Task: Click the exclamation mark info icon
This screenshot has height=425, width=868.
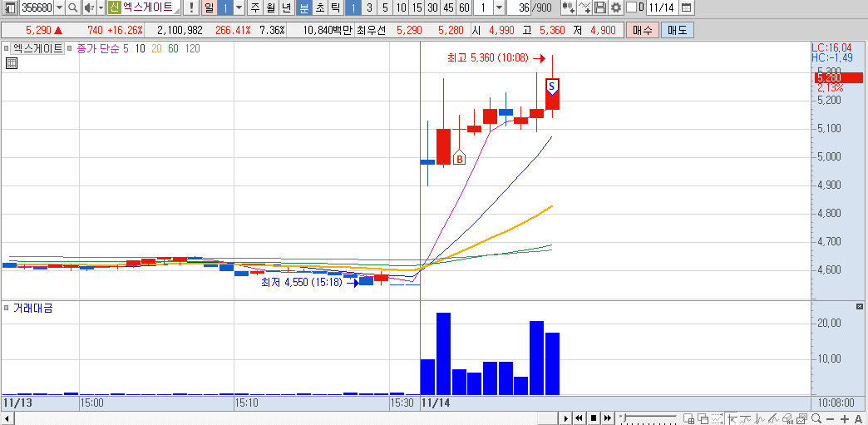Action: click(191, 7)
